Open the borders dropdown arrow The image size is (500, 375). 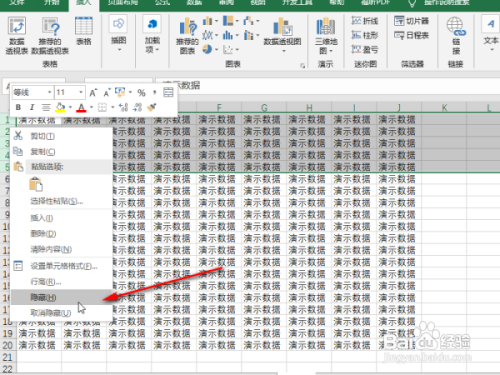point(112,107)
